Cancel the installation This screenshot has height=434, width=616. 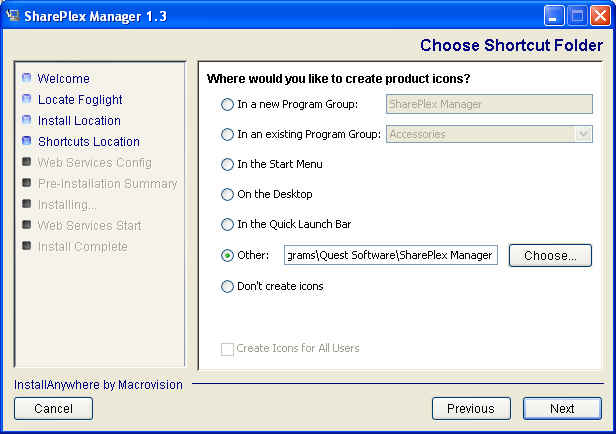point(53,408)
